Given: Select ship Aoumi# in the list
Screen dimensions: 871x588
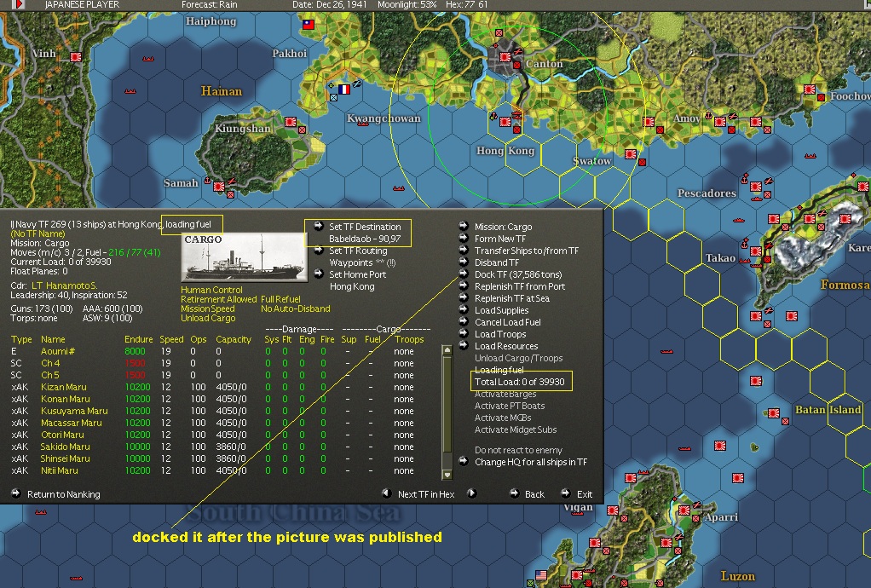Looking at the screenshot, I should point(58,351).
